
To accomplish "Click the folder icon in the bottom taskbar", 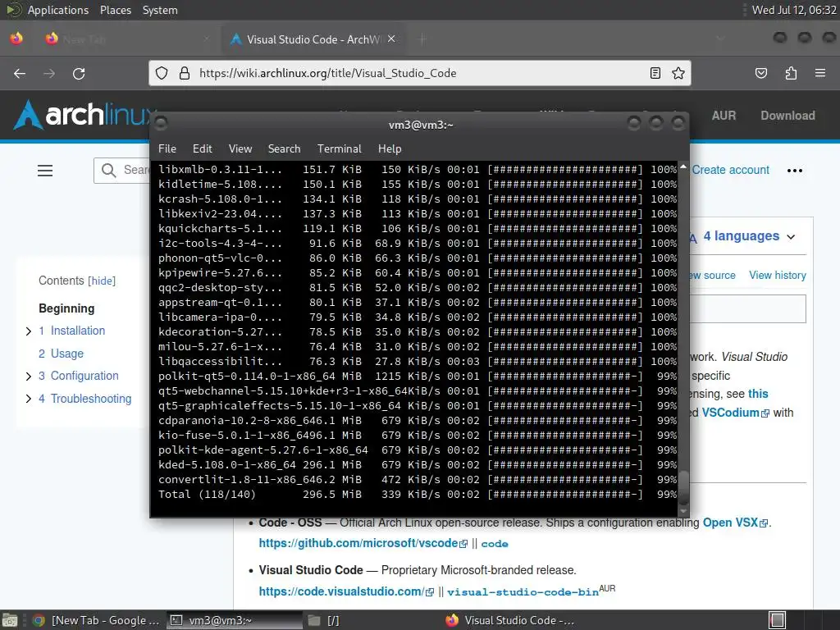I will 314,620.
